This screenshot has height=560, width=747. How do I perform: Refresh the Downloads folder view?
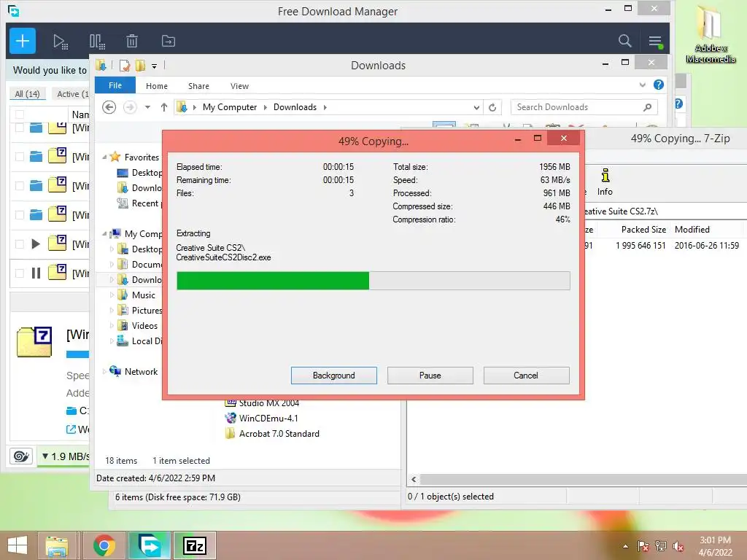pyautogui.click(x=492, y=108)
